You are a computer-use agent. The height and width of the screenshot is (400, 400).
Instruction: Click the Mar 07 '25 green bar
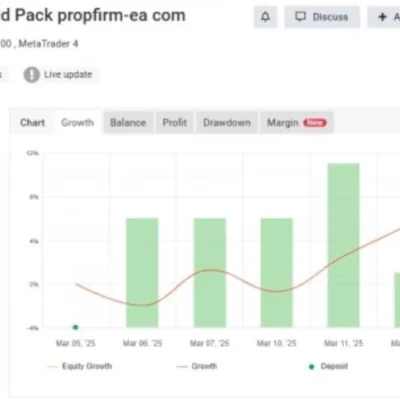(x=210, y=273)
